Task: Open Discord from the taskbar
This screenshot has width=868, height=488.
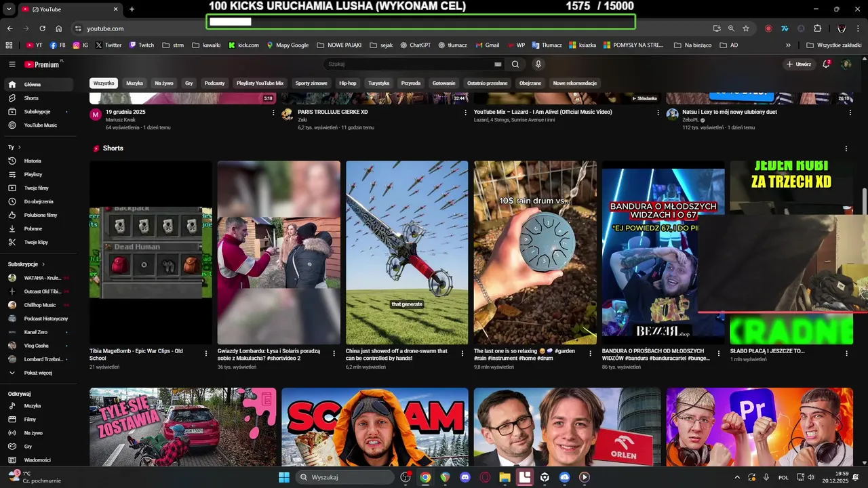Action: tap(465, 477)
